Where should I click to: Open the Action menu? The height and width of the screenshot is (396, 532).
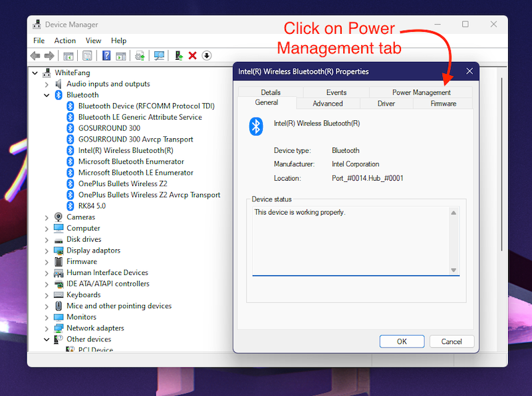(x=65, y=41)
